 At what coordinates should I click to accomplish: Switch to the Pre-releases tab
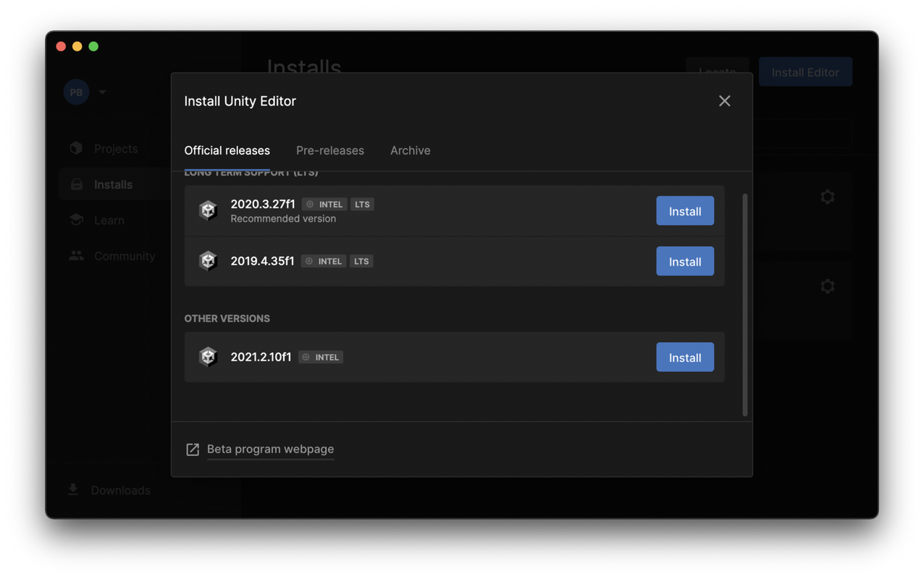(x=329, y=151)
